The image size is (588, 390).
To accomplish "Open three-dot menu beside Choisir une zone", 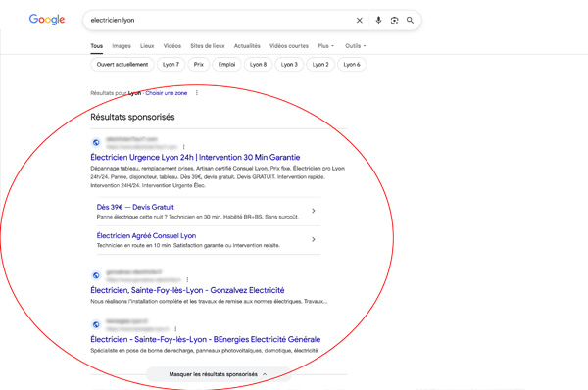I will [x=197, y=93].
